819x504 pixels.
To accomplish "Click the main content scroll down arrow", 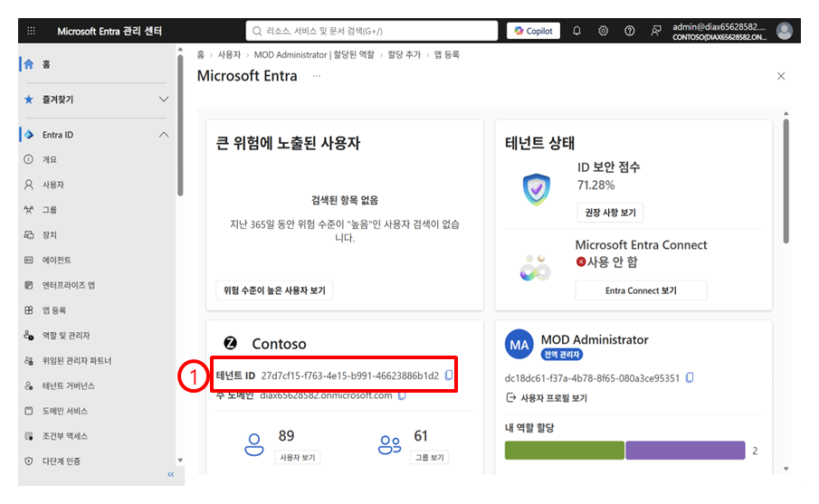I will tap(786, 469).
